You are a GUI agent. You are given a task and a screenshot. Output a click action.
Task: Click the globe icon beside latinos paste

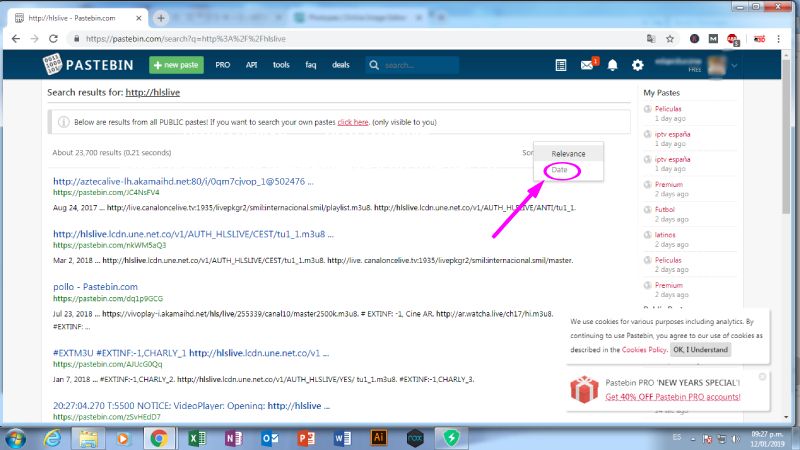[647, 235]
